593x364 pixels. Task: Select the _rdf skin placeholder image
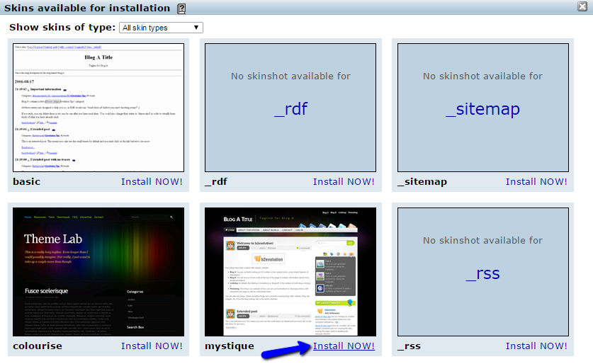point(290,108)
